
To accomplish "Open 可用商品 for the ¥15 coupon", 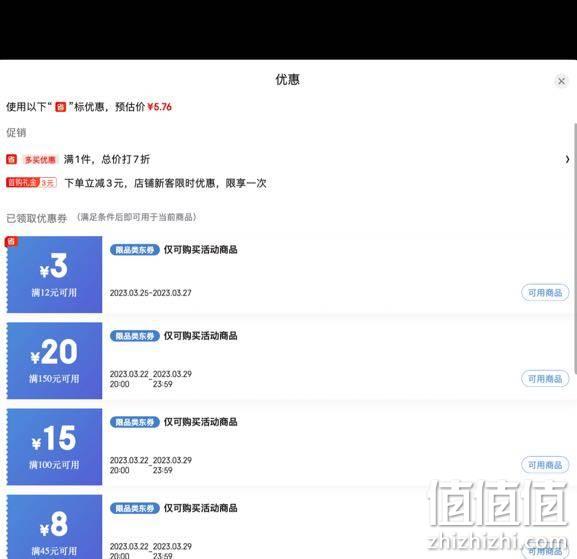I will (x=545, y=465).
